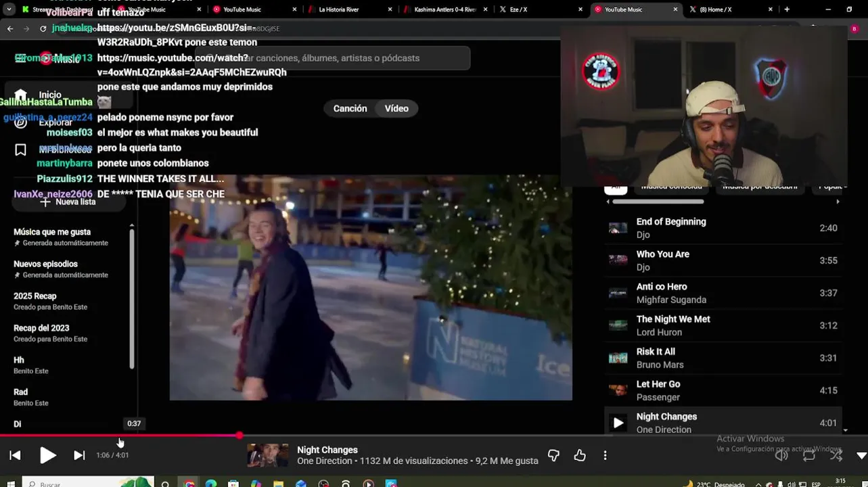This screenshot has height=487, width=868.
Task: Go back using the browser arrow
Action: [9, 28]
